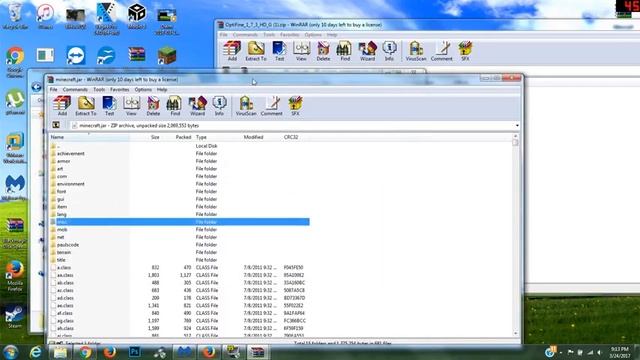The height and width of the screenshot is (360, 640).
Task: Open Mozilla Firefox desktop shortcut
Action: pos(15,276)
